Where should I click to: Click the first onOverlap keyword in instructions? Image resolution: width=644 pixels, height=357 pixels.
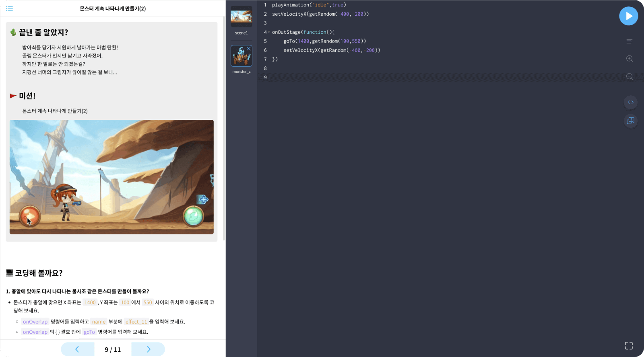point(35,322)
